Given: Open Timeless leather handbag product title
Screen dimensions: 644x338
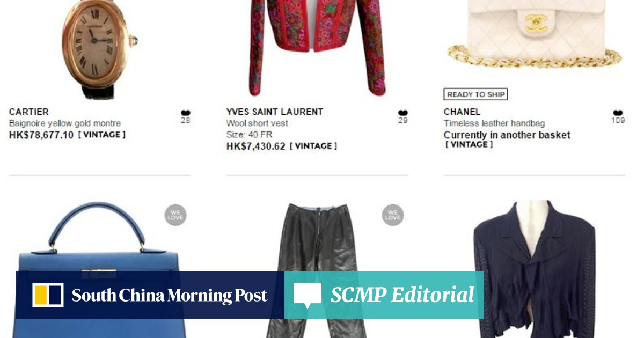Looking at the screenshot, I should (x=494, y=123).
